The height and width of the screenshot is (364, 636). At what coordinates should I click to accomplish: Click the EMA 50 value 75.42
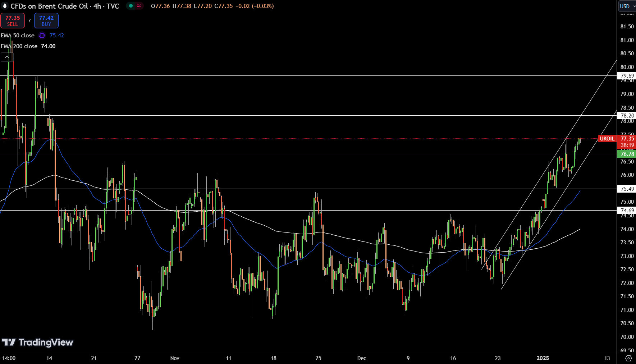tap(57, 36)
